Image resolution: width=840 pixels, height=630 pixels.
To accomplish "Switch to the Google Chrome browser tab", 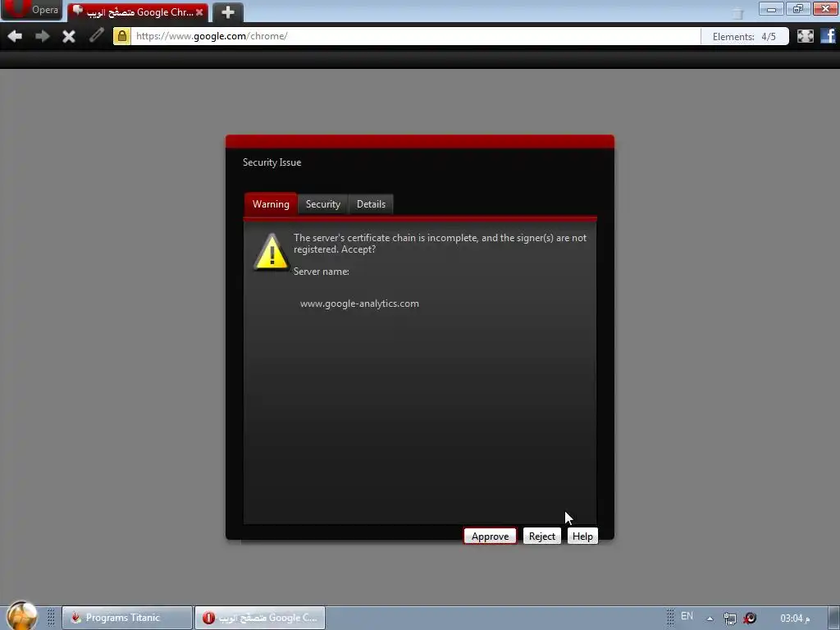I will click(138, 11).
